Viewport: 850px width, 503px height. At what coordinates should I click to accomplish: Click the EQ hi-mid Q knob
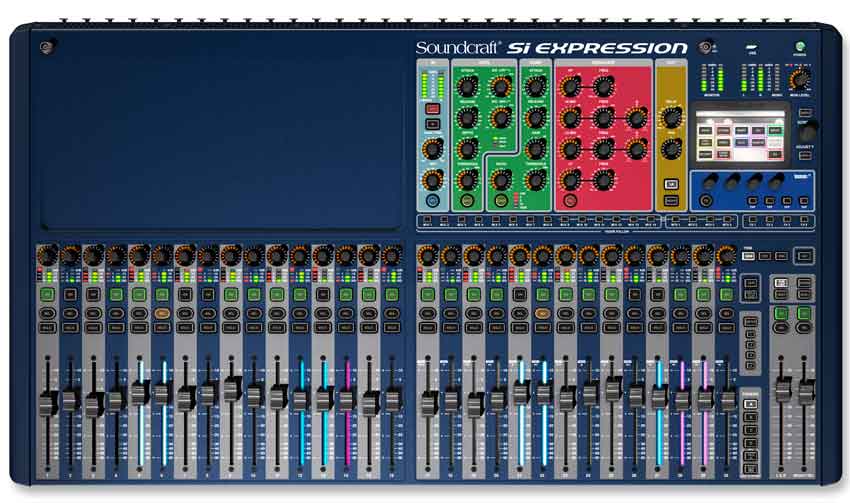[637, 117]
